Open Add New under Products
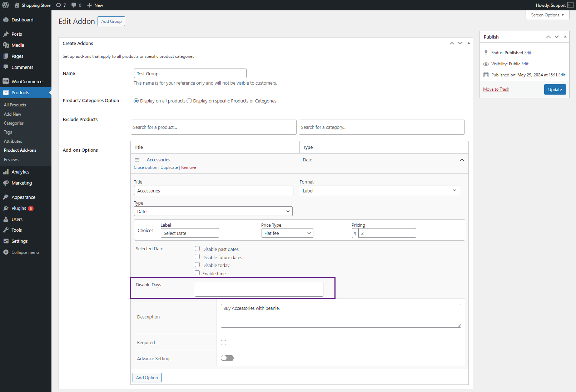The width and height of the screenshot is (576, 392). pos(13,114)
